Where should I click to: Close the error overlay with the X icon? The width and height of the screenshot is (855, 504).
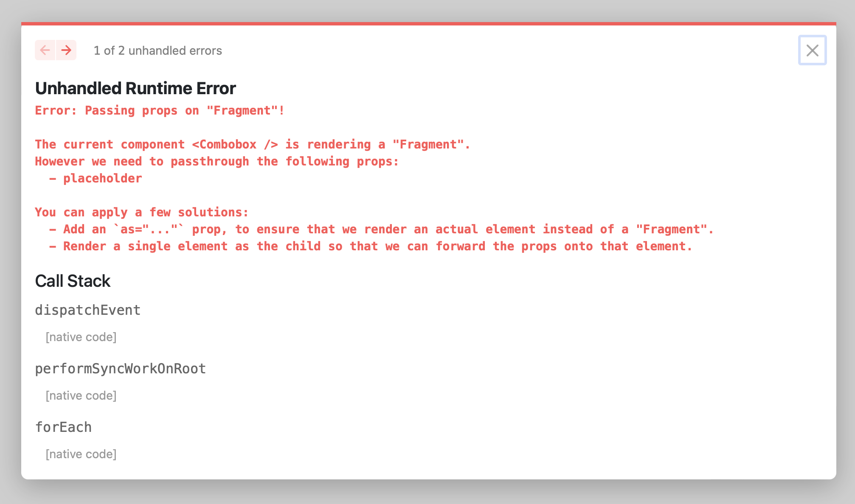(812, 50)
